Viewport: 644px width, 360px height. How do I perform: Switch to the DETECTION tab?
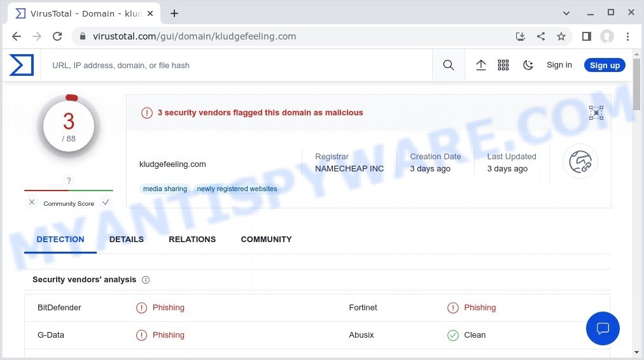point(60,240)
